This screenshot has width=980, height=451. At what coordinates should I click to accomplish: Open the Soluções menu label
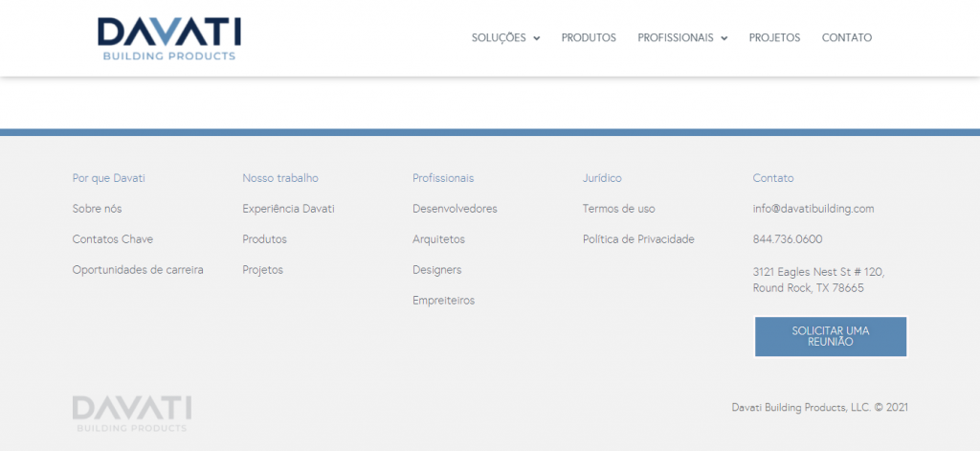point(499,37)
